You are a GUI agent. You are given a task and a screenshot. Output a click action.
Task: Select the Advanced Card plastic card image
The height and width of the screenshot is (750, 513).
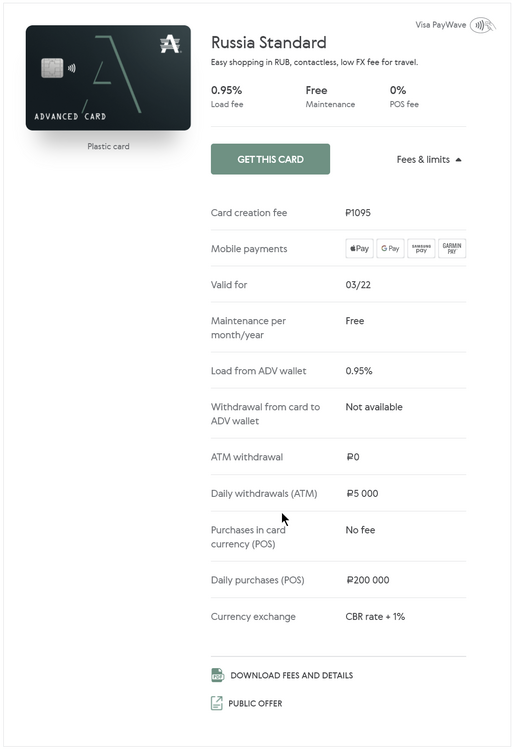pos(108,78)
